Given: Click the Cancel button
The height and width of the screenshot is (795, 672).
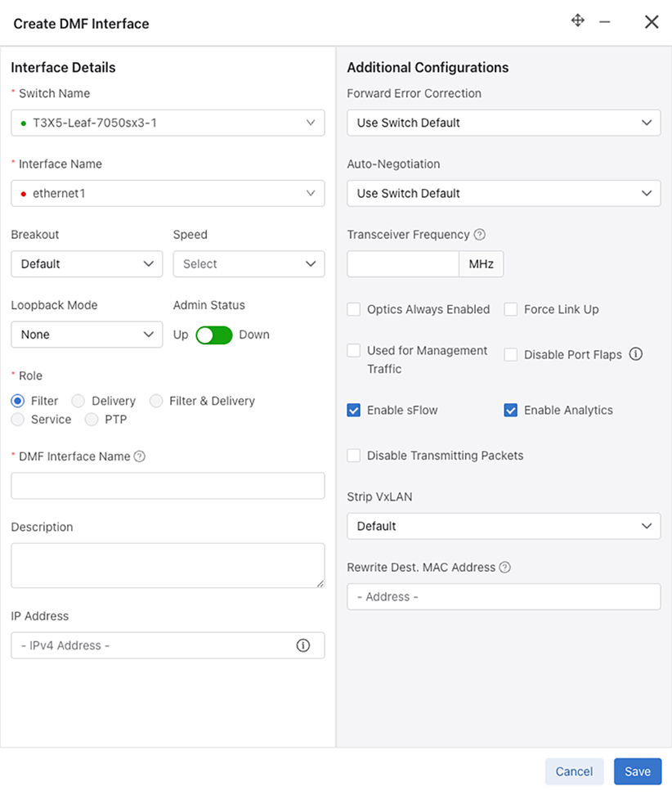Looking at the screenshot, I should 574,771.
